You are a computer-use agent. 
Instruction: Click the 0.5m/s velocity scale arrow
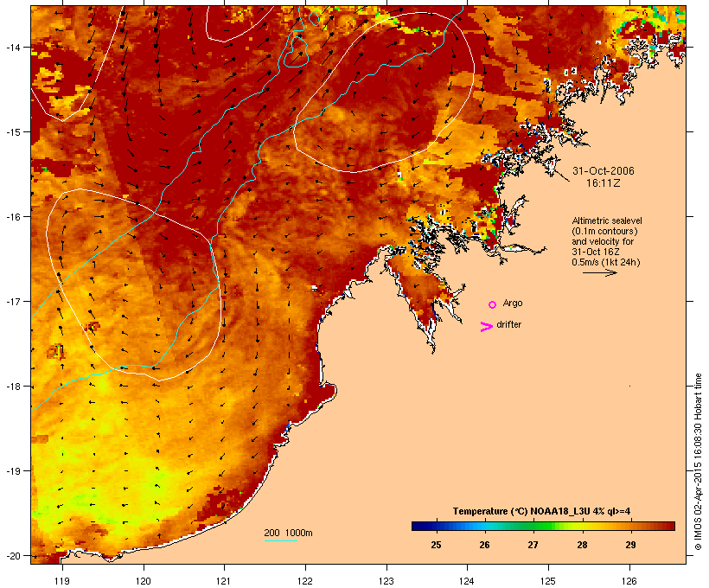[600, 272]
